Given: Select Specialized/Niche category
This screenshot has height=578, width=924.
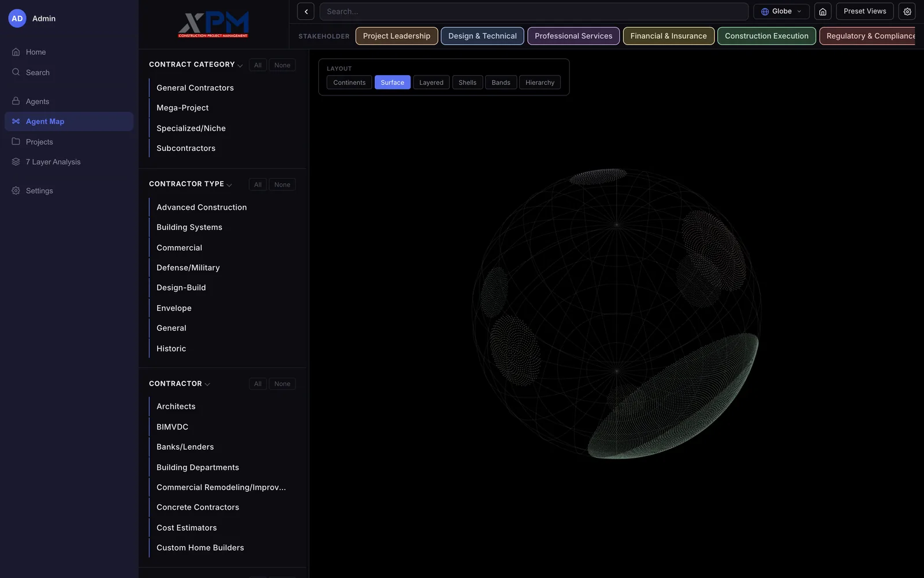Looking at the screenshot, I should pos(222,128).
